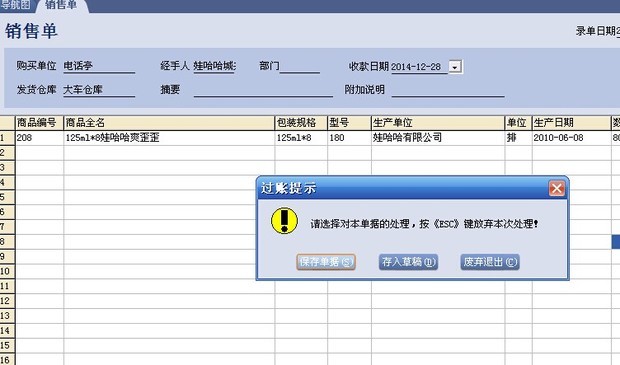Open the 收款日期 date dropdown arrow
This screenshot has height=365, width=620.
(x=455, y=67)
